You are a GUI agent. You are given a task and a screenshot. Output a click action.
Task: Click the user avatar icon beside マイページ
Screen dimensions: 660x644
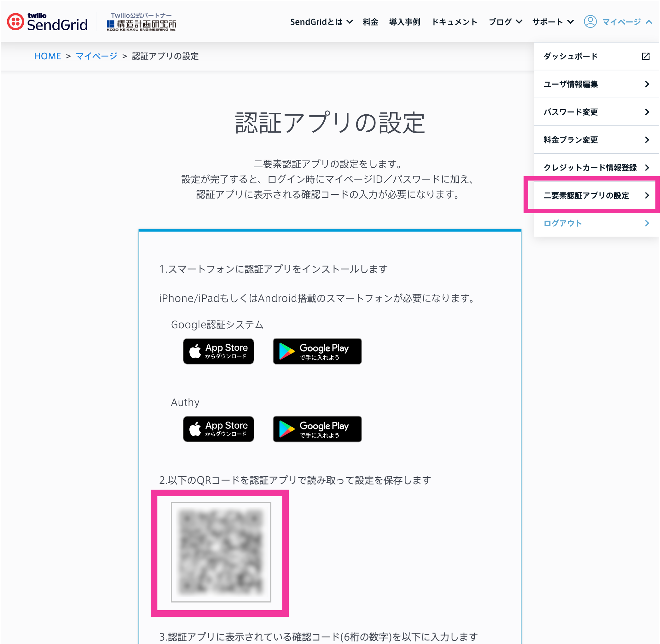[x=590, y=22]
